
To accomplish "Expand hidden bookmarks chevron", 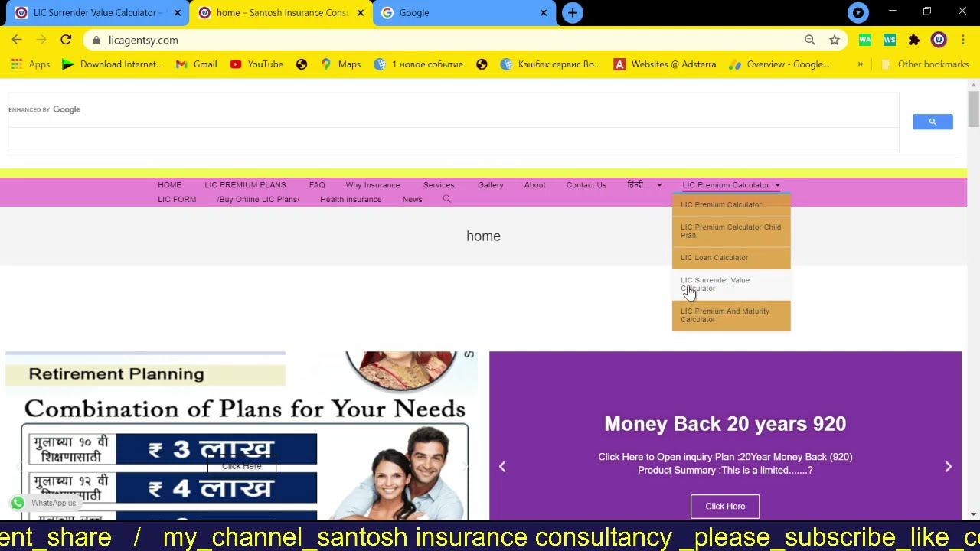I will tap(861, 64).
